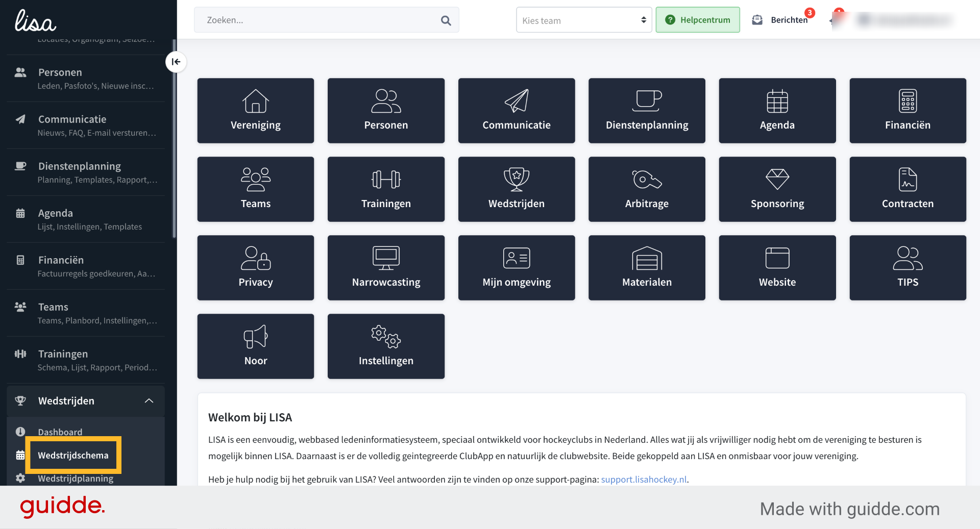Image resolution: width=980 pixels, height=529 pixels.
Task: Open the Agenda calendar tile
Action: coord(777,110)
